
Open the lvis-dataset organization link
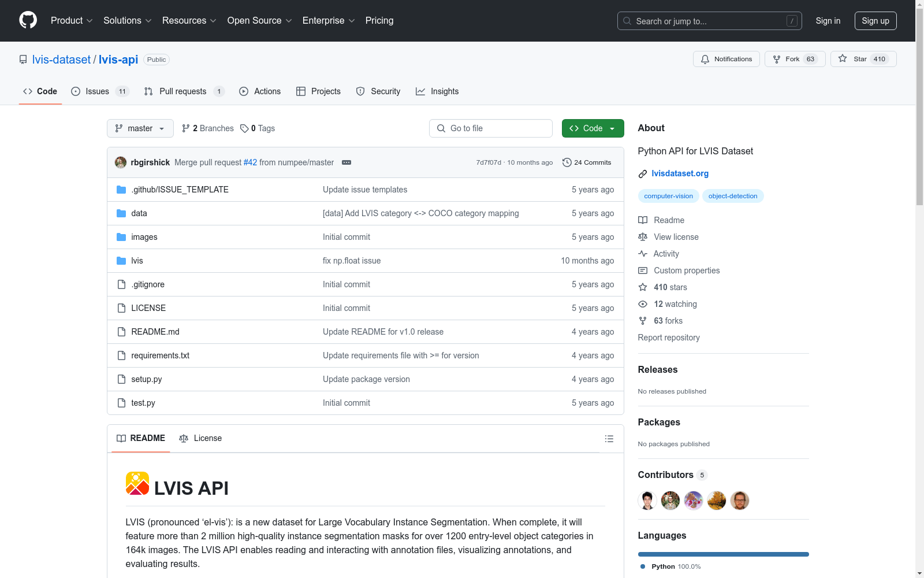[x=61, y=60]
